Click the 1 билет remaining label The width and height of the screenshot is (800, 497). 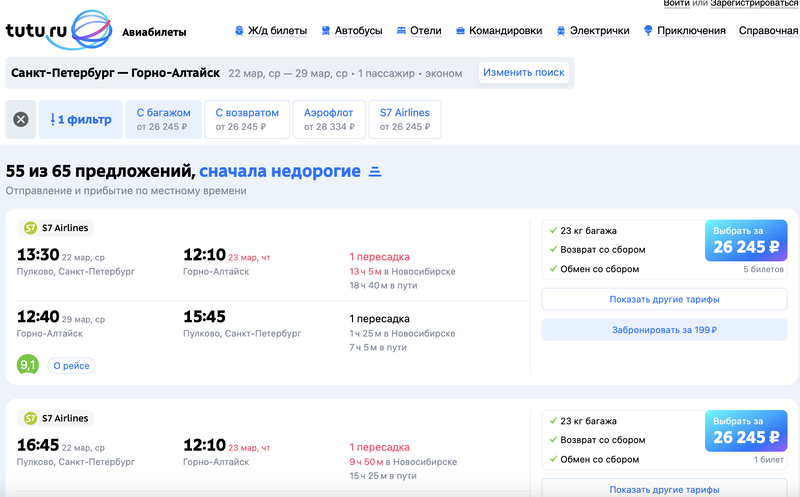(x=769, y=459)
